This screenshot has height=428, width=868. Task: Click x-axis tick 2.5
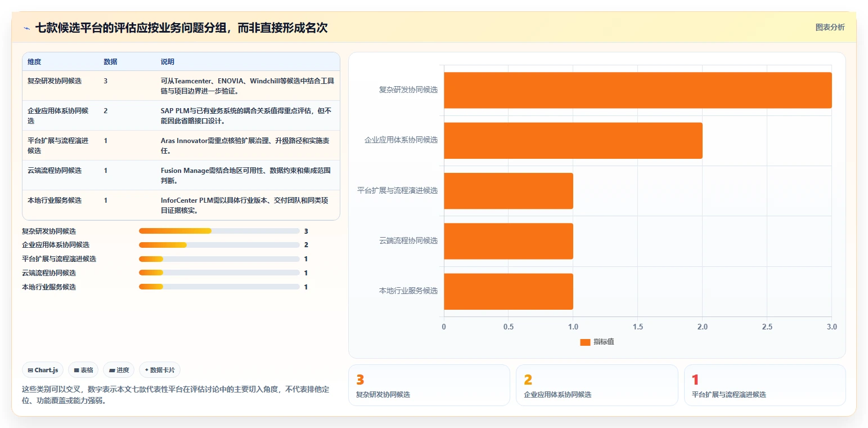(767, 327)
